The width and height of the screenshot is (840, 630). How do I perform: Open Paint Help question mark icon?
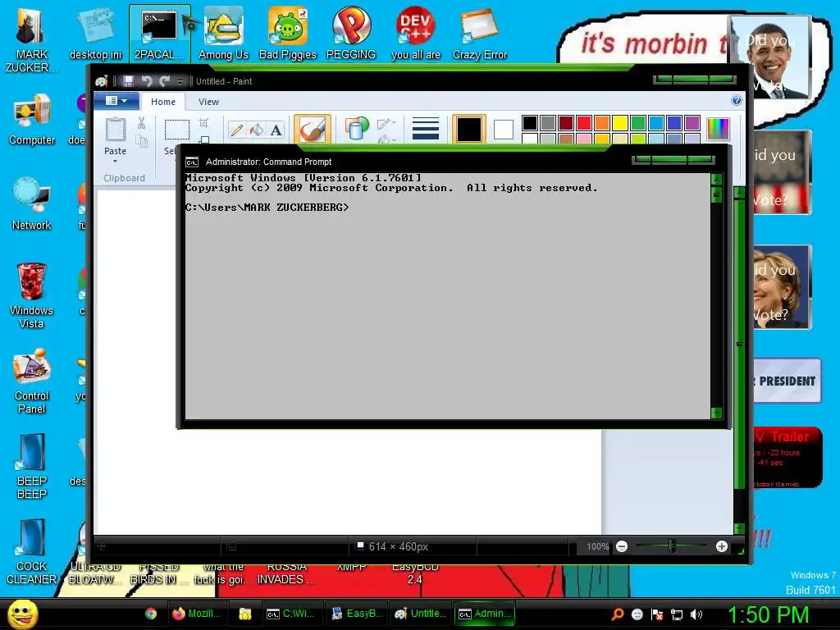tap(737, 100)
